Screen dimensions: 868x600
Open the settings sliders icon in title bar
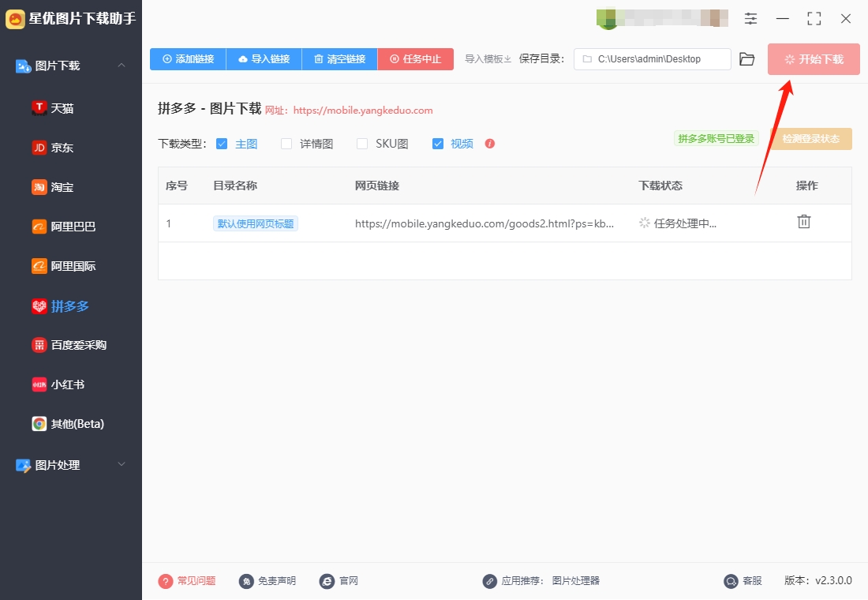point(750,19)
